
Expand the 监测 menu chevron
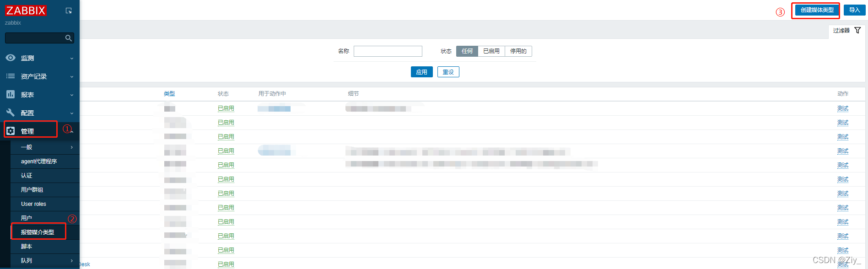(72, 59)
